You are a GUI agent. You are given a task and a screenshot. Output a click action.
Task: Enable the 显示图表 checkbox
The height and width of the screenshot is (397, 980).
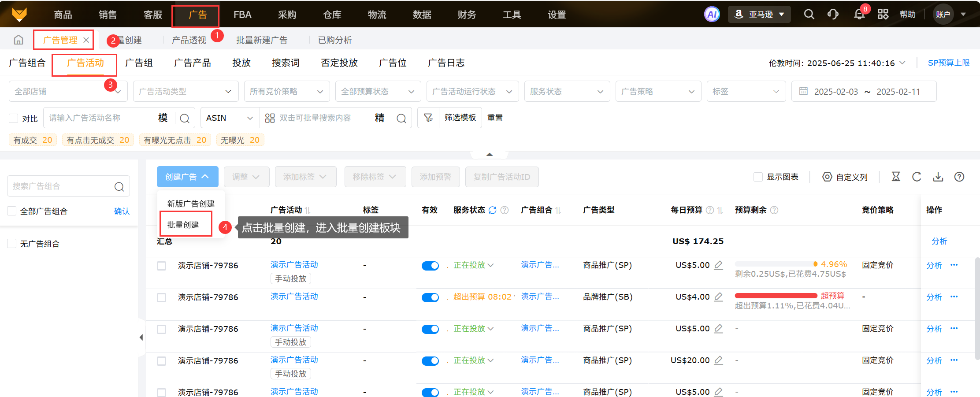(x=758, y=177)
